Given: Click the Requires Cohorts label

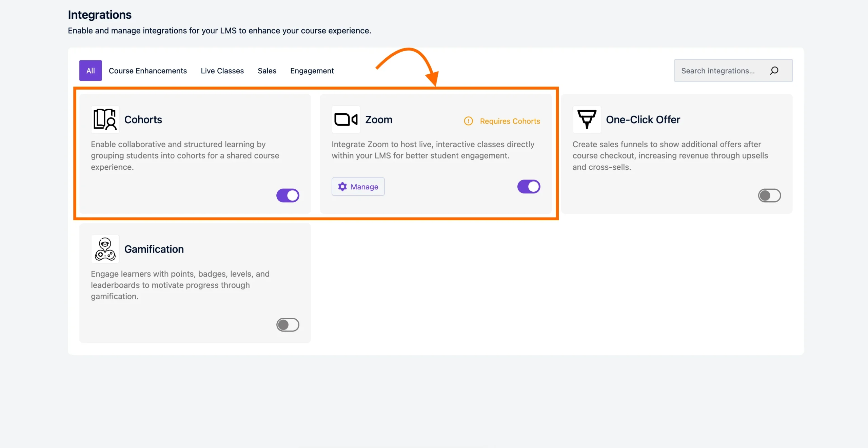Looking at the screenshot, I should [510, 121].
